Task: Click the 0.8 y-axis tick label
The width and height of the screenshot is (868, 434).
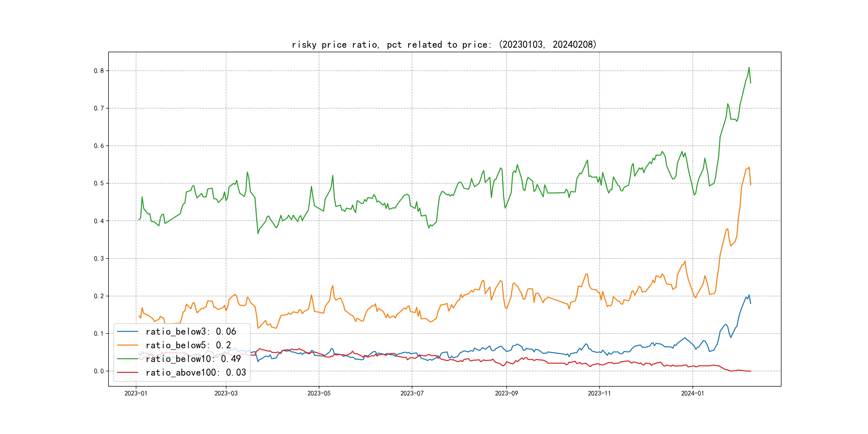Action: pos(99,71)
